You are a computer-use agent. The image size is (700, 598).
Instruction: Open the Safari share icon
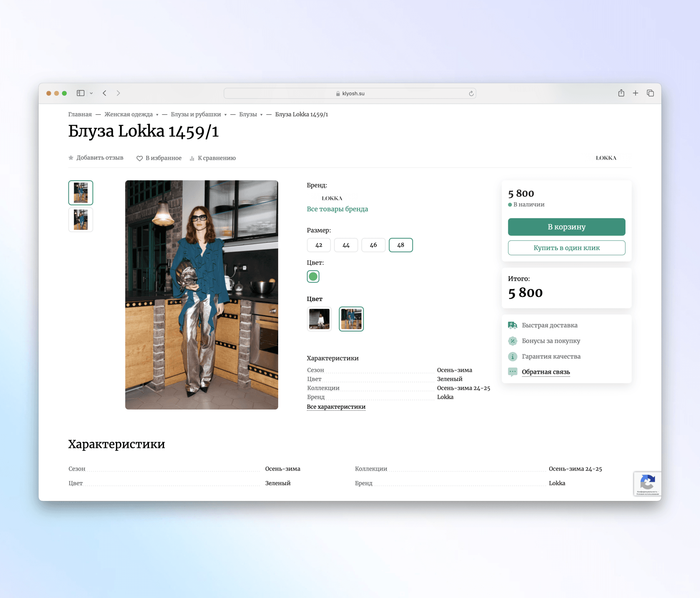pyautogui.click(x=621, y=93)
